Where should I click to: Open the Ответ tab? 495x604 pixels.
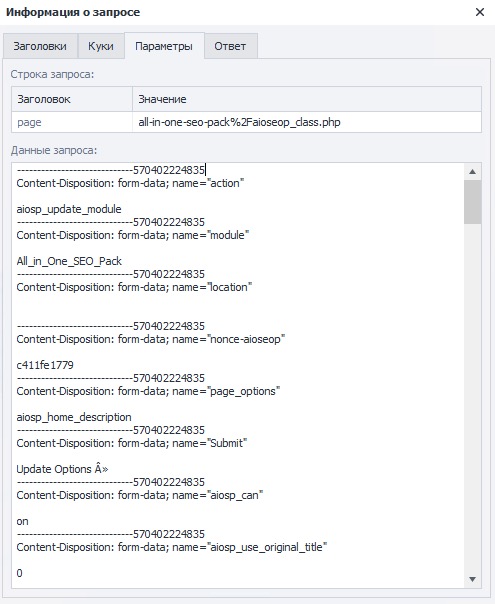pos(230,46)
